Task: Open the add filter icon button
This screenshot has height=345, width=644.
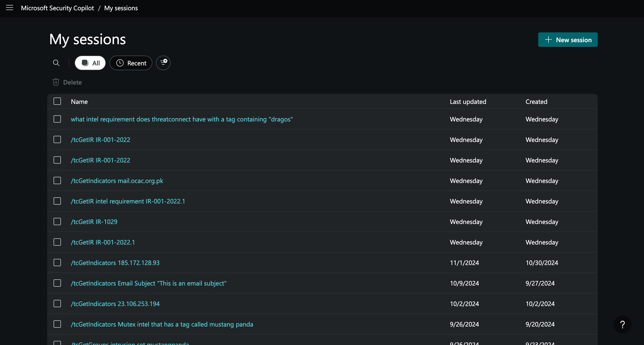Action: pyautogui.click(x=163, y=63)
